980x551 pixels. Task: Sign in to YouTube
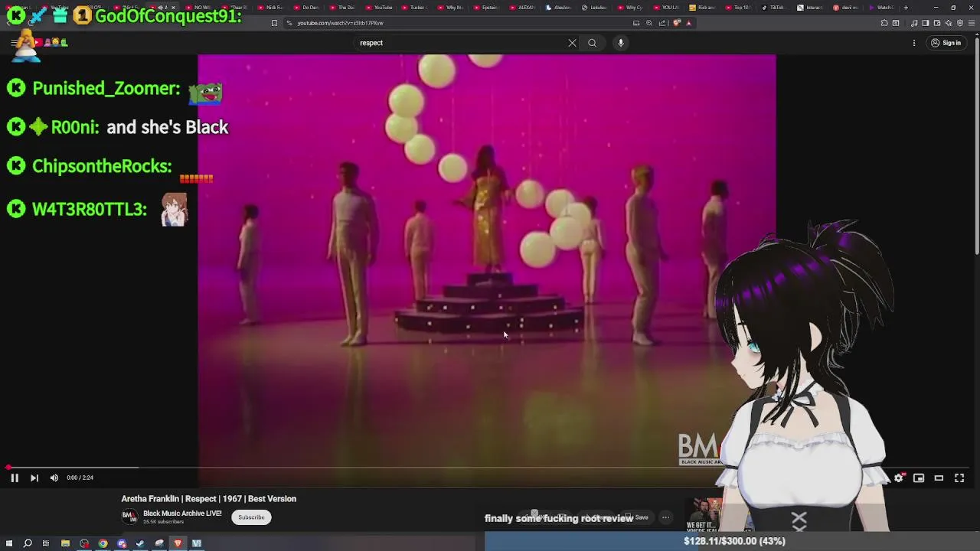pyautogui.click(x=946, y=43)
